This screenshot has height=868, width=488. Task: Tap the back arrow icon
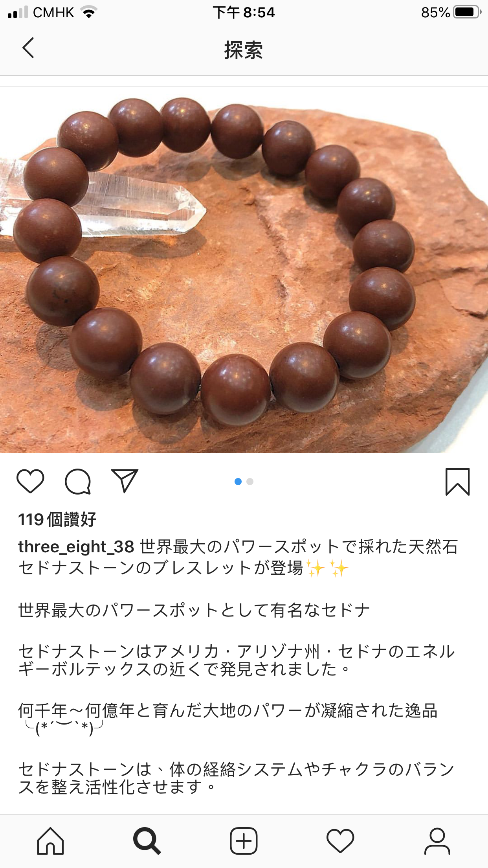click(28, 48)
